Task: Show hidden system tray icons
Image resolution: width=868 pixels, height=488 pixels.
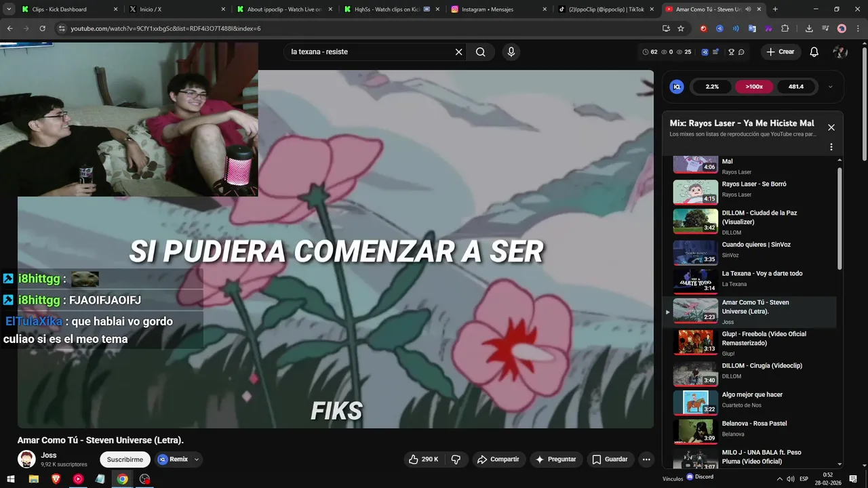Action: [779, 479]
